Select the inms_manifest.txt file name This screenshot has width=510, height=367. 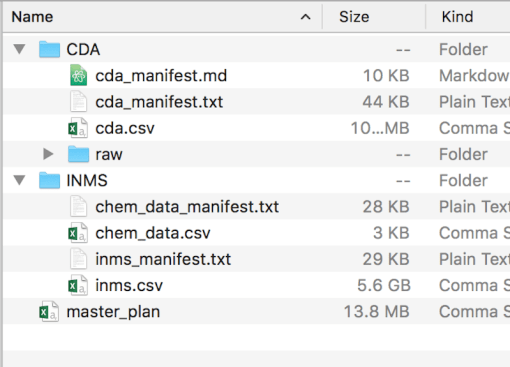(163, 259)
